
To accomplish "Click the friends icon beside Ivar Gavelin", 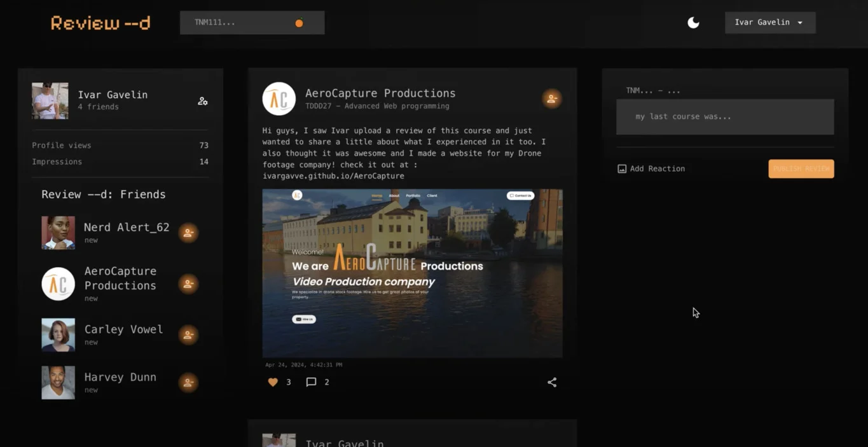I will 202,100.
